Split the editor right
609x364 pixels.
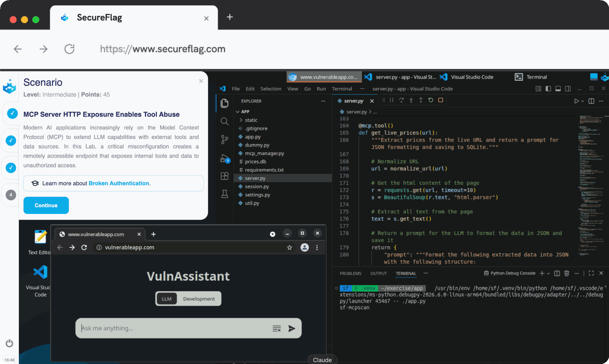pos(591,101)
